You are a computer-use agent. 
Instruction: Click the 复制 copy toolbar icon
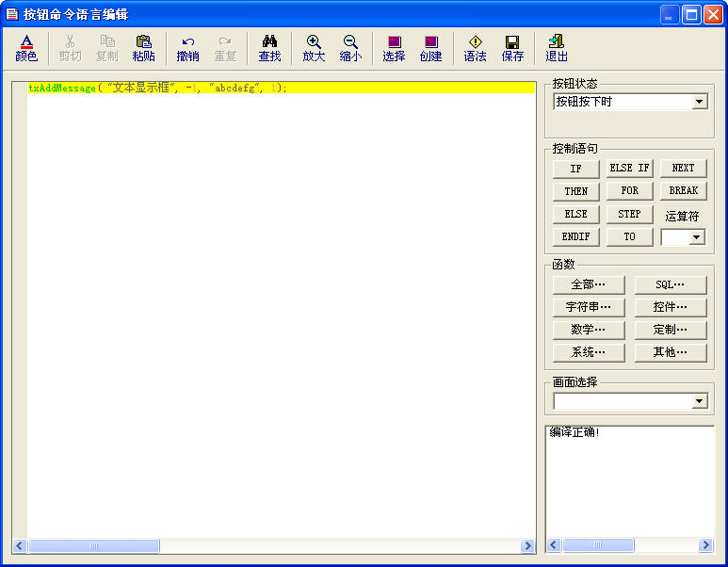(107, 48)
